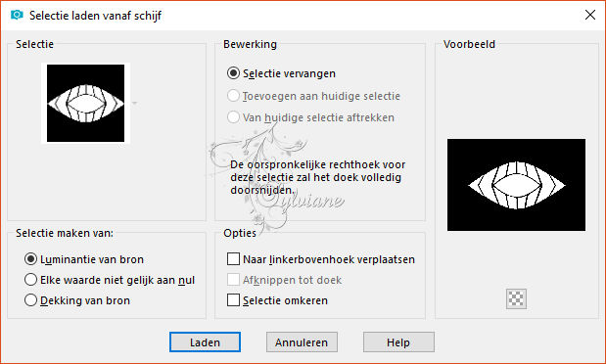Close the Selectie laden vanaf schijf dialog
The image size is (606, 364).
[x=590, y=15]
